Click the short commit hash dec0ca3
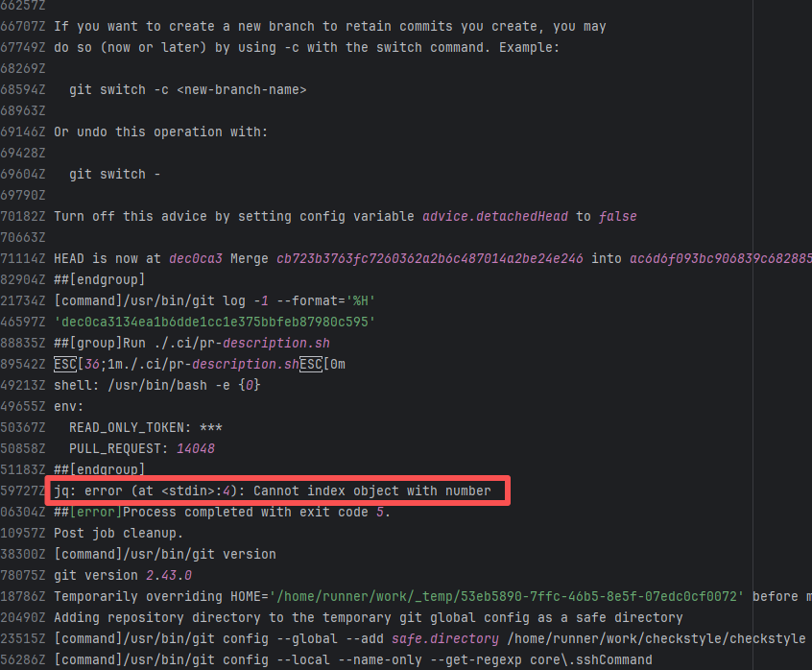812x670 pixels. point(197,258)
